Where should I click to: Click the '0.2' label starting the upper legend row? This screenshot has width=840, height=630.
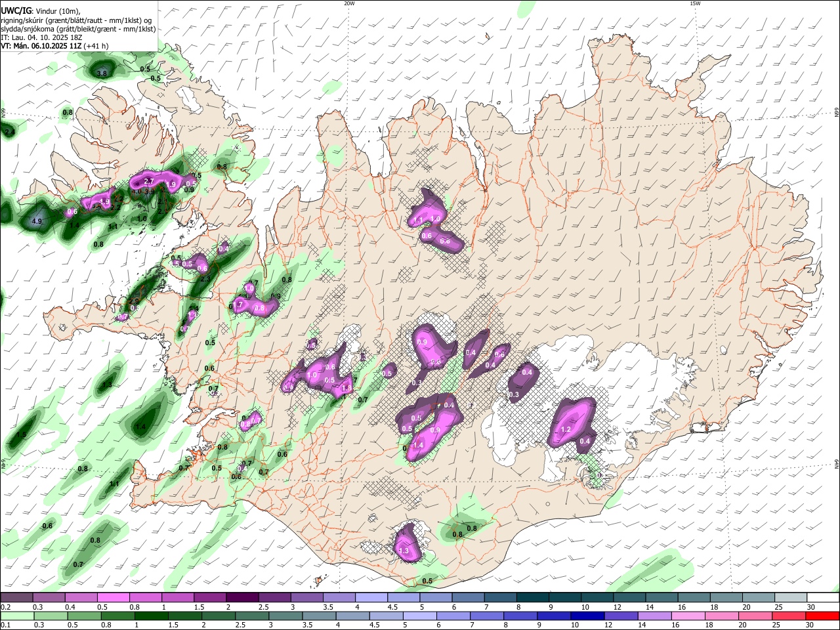coord(6,607)
